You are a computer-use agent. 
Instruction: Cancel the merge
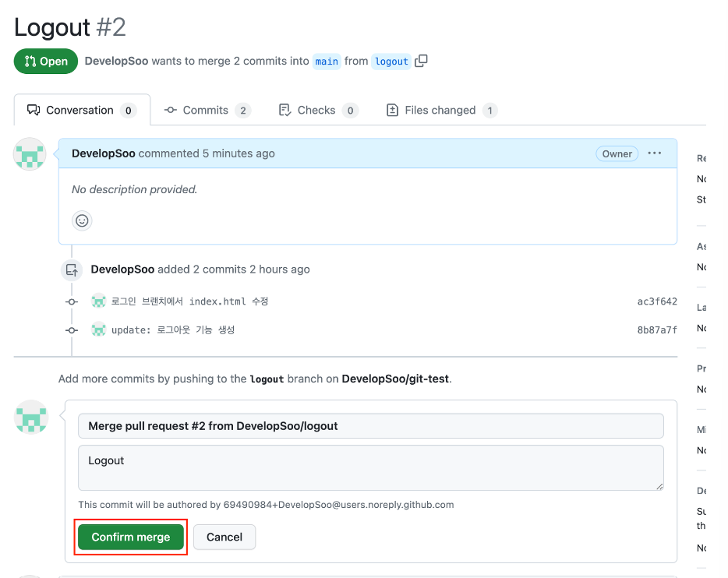tap(224, 537)
